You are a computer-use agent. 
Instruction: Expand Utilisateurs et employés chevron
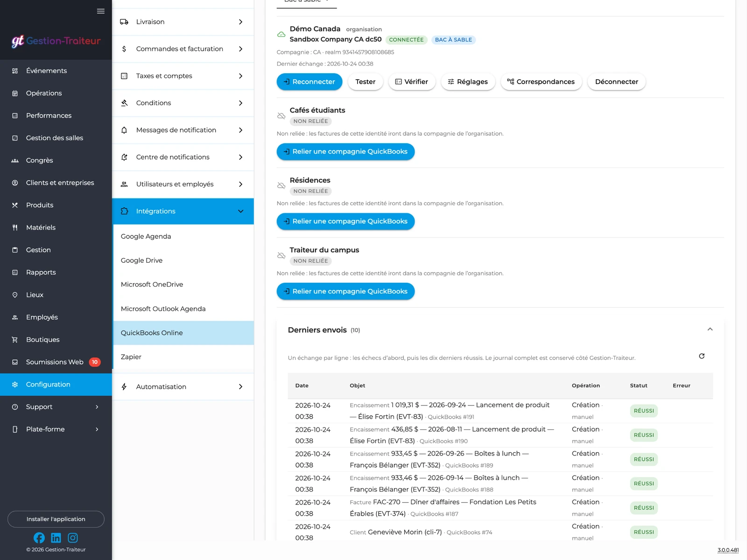tap(240, 184)
